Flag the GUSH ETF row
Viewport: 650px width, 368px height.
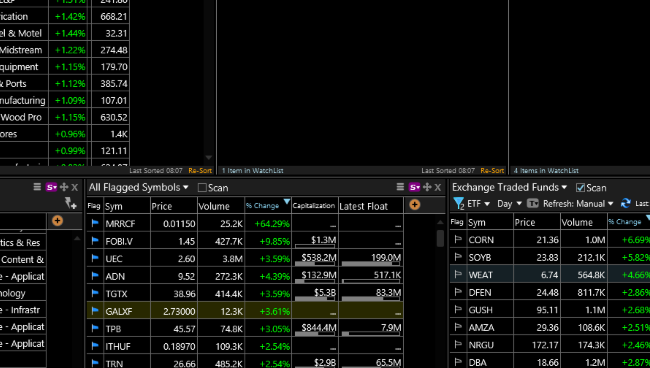(x=458, y=309)
